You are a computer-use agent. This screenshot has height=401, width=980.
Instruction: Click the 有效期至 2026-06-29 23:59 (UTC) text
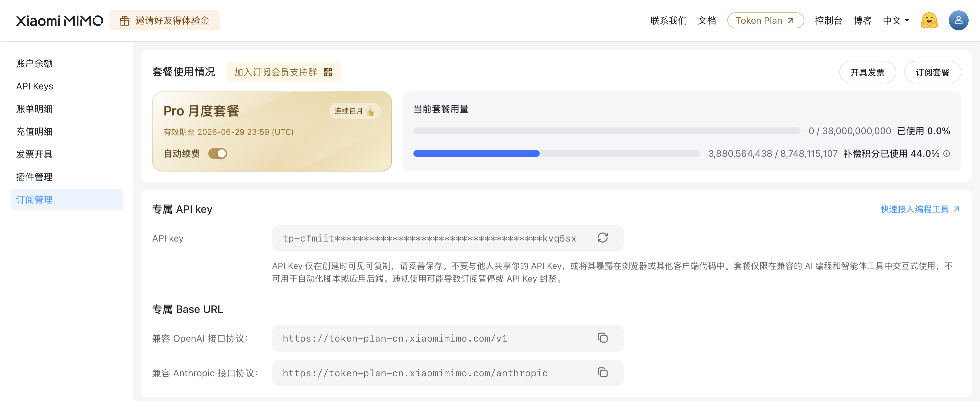pos(228,132)
